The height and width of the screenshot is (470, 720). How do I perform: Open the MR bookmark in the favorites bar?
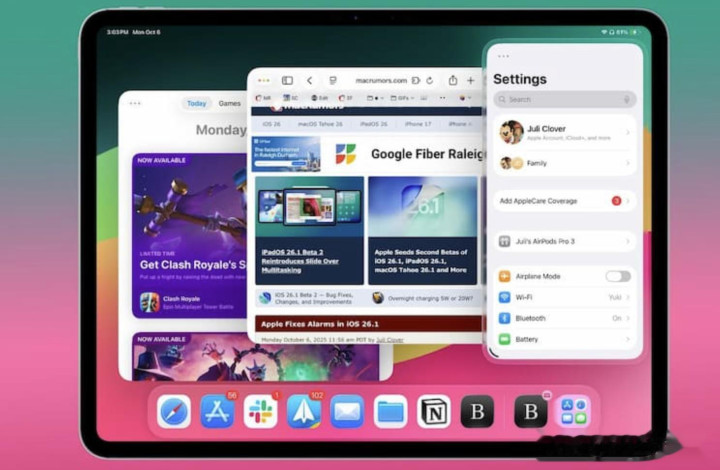[264, 98]
